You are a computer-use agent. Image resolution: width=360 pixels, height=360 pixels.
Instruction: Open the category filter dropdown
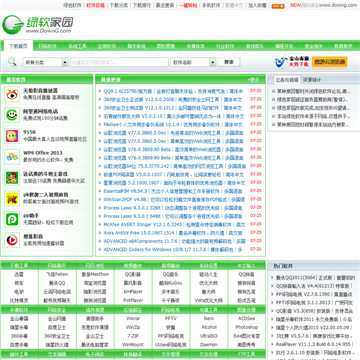coord(45,62)
